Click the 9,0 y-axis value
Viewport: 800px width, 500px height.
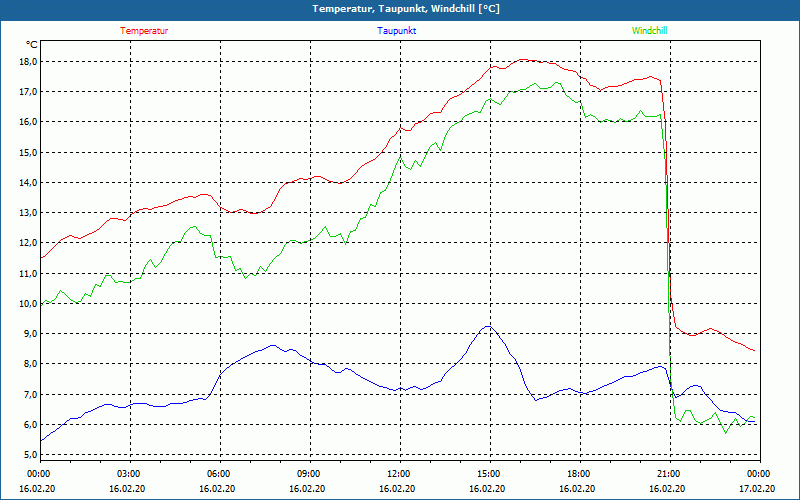(x=31, y=334)
